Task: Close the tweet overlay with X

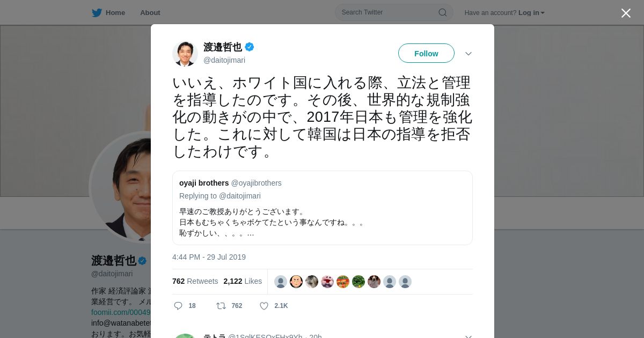Action: (x=626, y=13)
